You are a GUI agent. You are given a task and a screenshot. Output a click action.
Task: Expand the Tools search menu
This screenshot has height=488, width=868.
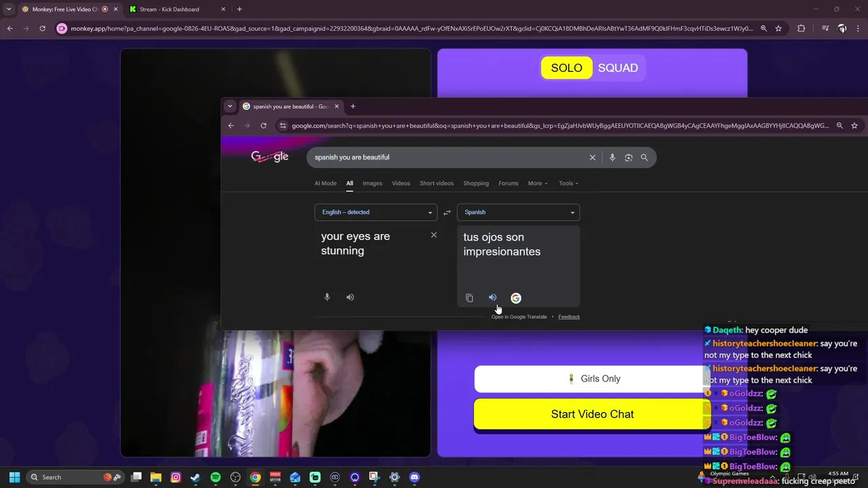click(568, 183)
